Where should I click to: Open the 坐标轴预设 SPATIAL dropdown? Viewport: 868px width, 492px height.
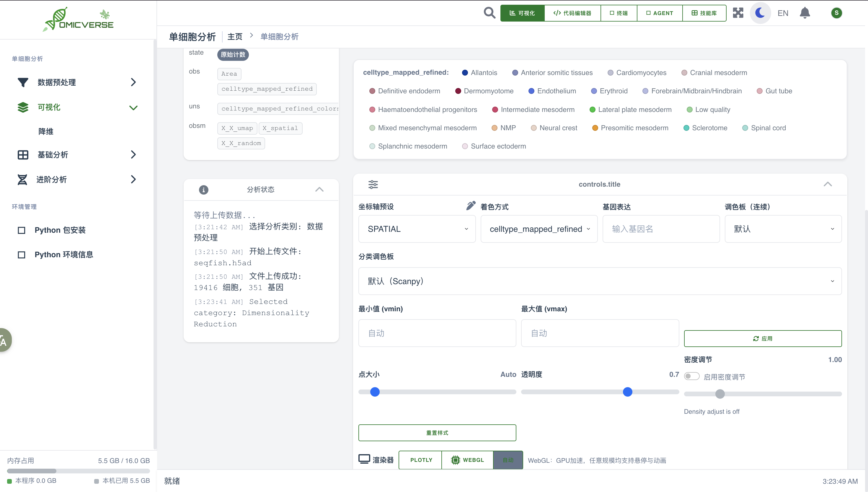click(417, 229)
